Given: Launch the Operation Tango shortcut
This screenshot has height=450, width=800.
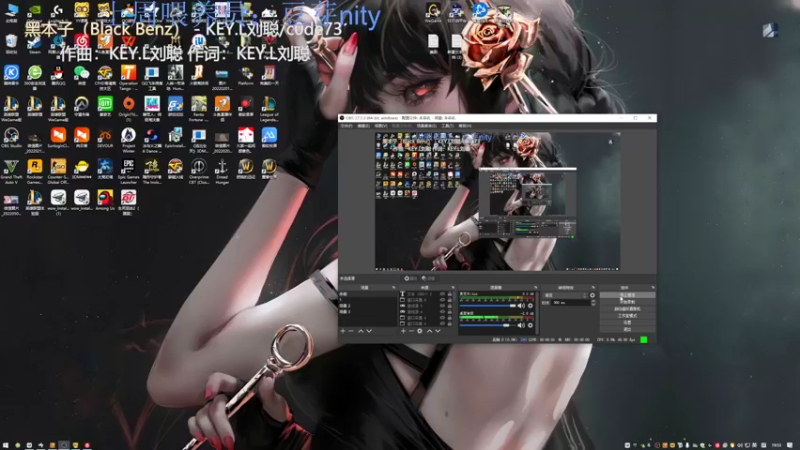Looking at the screenshot, I should [x=128, y=78].
